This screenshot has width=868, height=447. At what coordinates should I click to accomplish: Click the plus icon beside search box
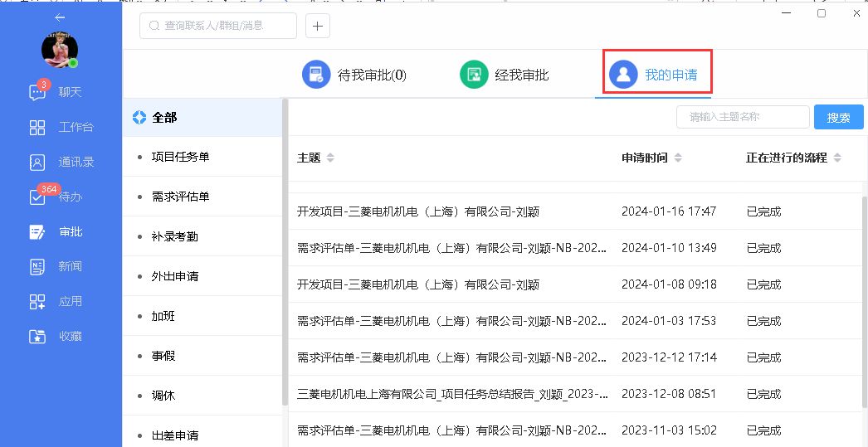tap(318, 26)
